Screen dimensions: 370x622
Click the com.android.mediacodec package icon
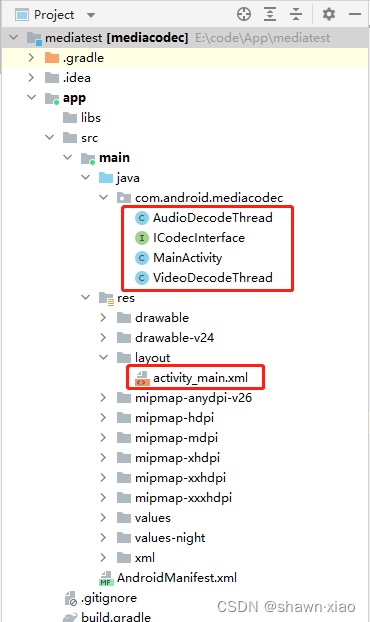(x=124, y=197)
